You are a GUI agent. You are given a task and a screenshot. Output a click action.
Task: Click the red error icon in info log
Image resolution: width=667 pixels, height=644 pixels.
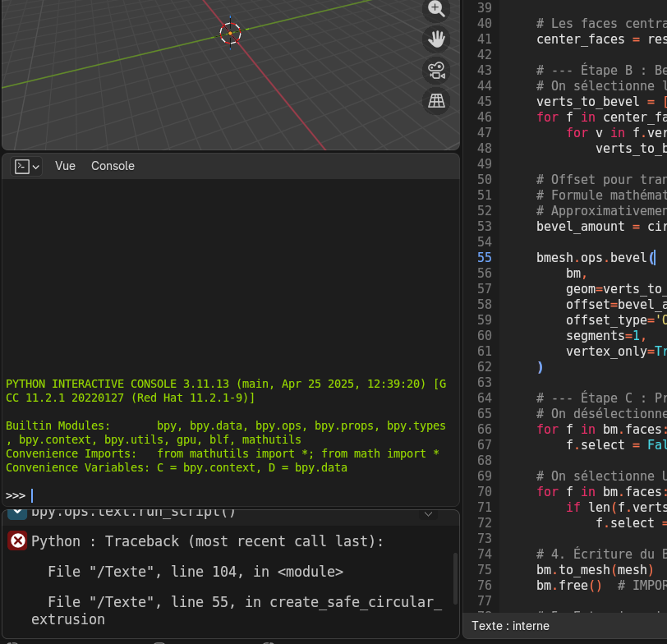[16, 541]
